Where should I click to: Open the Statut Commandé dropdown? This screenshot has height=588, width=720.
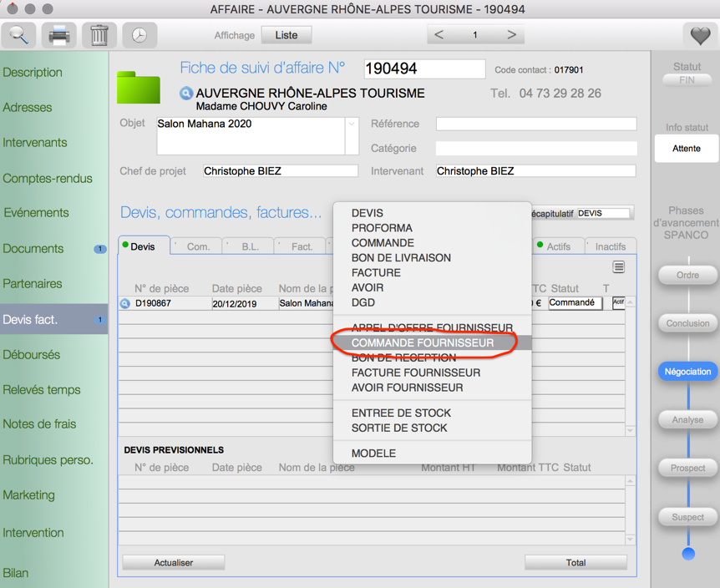[575, 303]
